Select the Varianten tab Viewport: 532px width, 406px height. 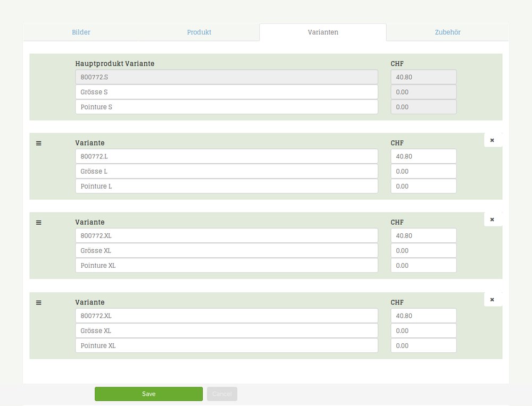click(323, 32)
